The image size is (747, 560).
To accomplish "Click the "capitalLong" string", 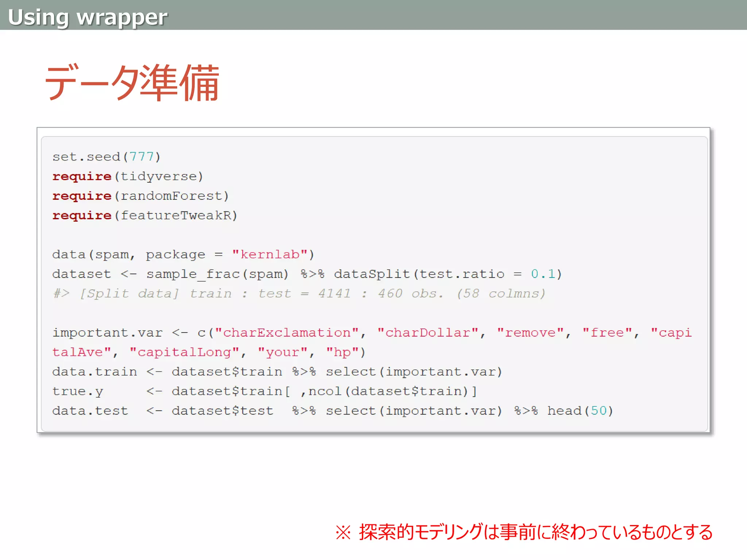I will tap(184, 353).
